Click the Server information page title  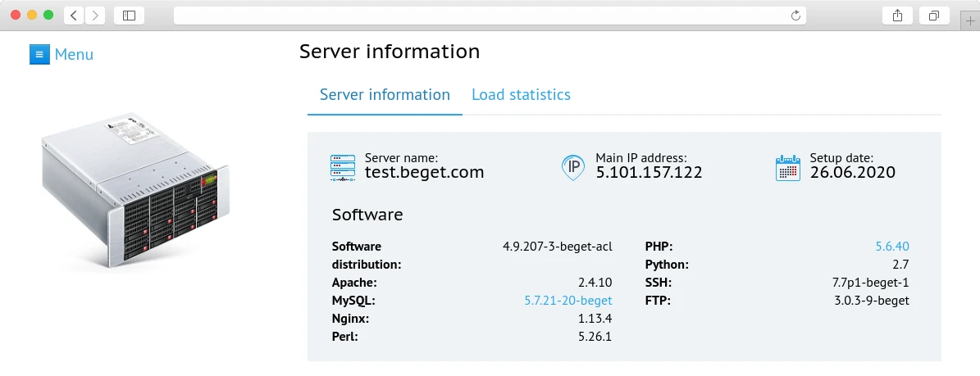pos(390,52)
